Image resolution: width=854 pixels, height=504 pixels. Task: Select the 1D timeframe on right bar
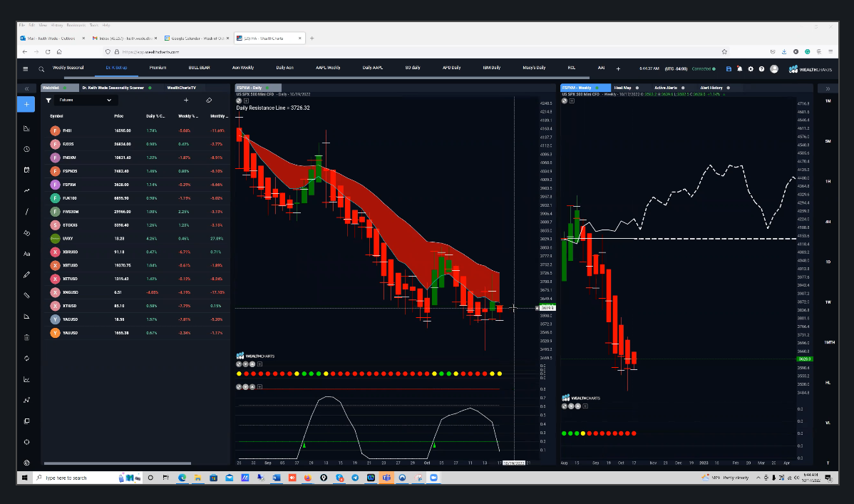828,262
